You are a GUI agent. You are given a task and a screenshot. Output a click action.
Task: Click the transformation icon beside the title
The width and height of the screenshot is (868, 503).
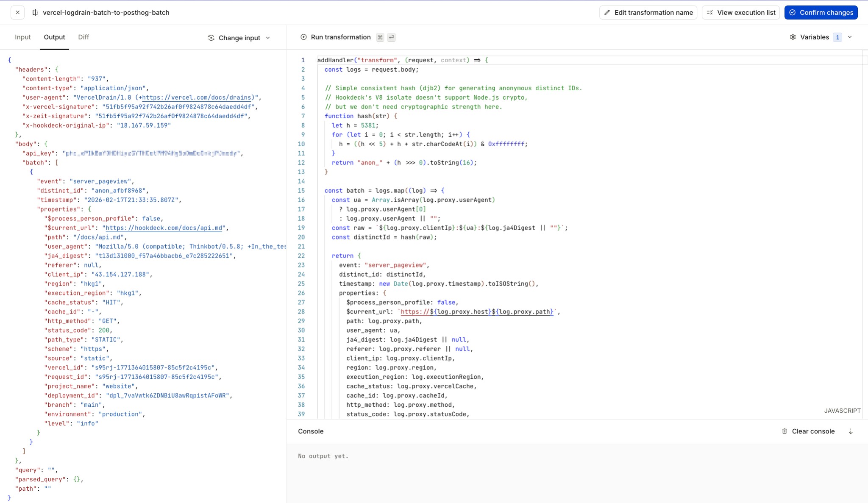[x=34, y=12]
